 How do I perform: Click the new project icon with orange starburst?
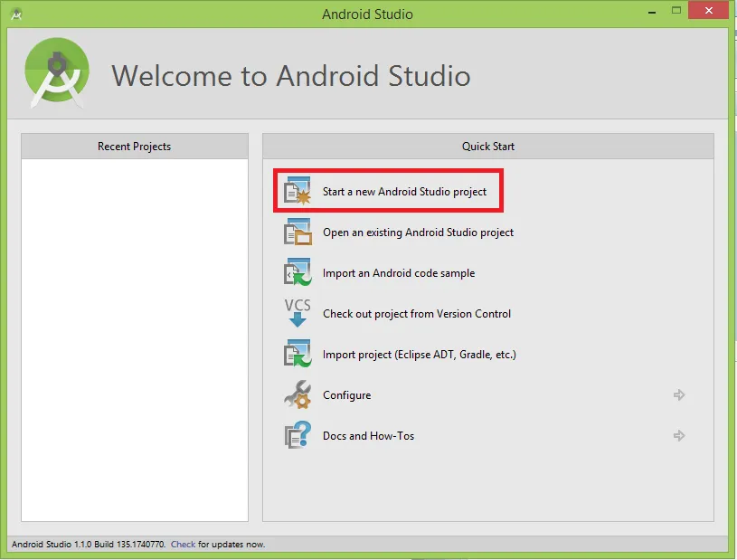[298, 192]
